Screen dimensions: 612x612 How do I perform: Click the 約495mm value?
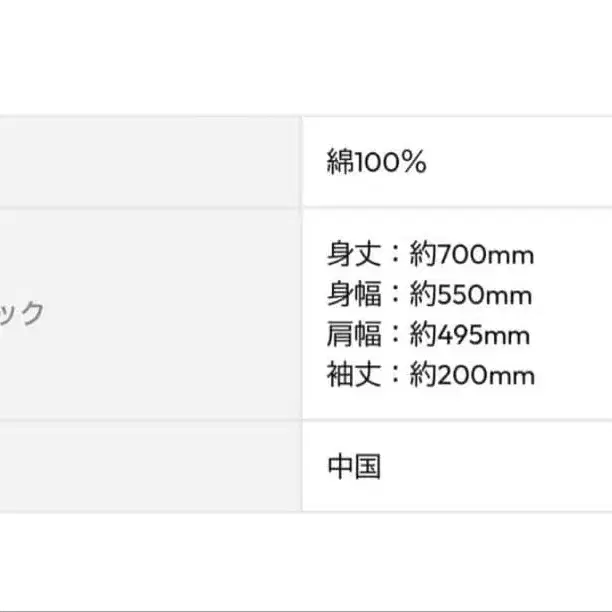click(470, 335)
